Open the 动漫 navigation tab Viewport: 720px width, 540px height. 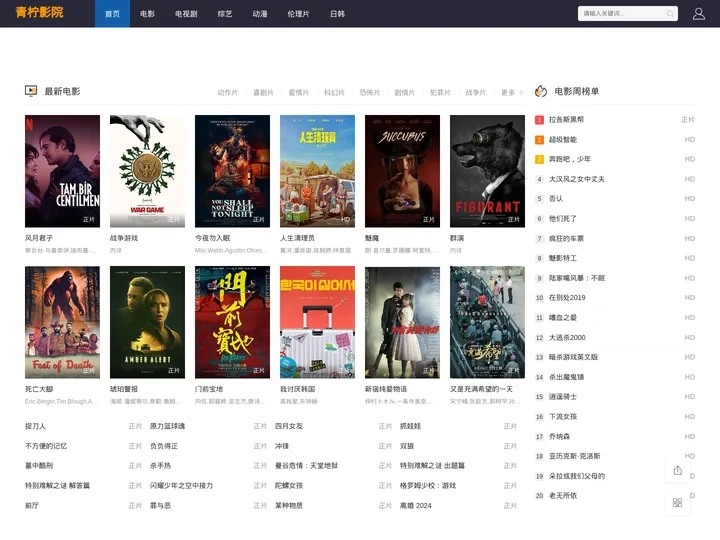[260, 14]
